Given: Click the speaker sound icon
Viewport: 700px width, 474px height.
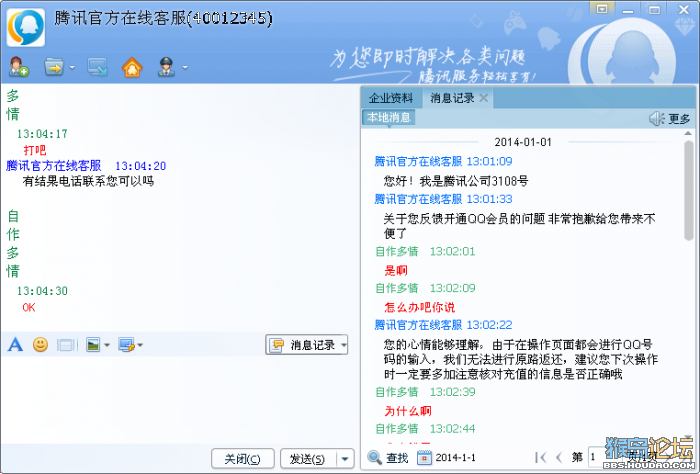Looking at the screenshot, I should point(656,118).
